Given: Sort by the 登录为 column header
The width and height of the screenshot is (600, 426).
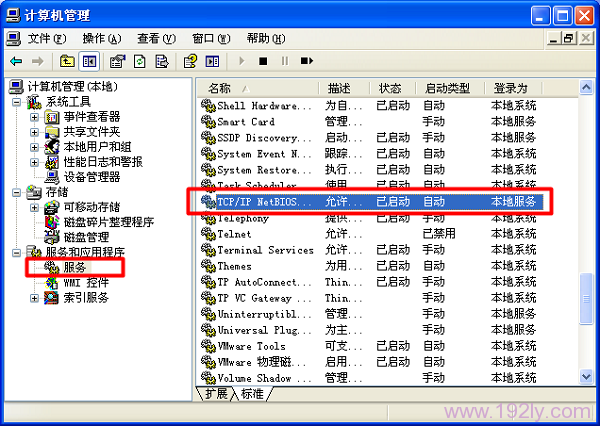Looking at the screenshot, I should tap(513, 88).
